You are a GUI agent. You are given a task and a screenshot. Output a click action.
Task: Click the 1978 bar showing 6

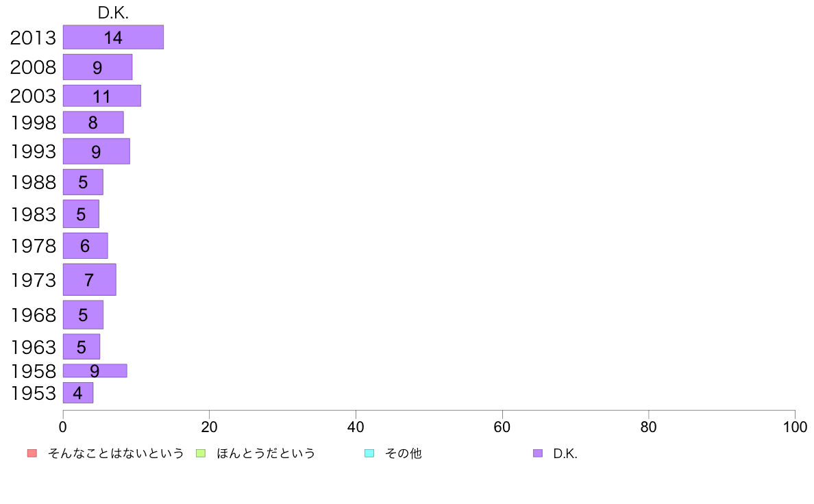(85, 246)
